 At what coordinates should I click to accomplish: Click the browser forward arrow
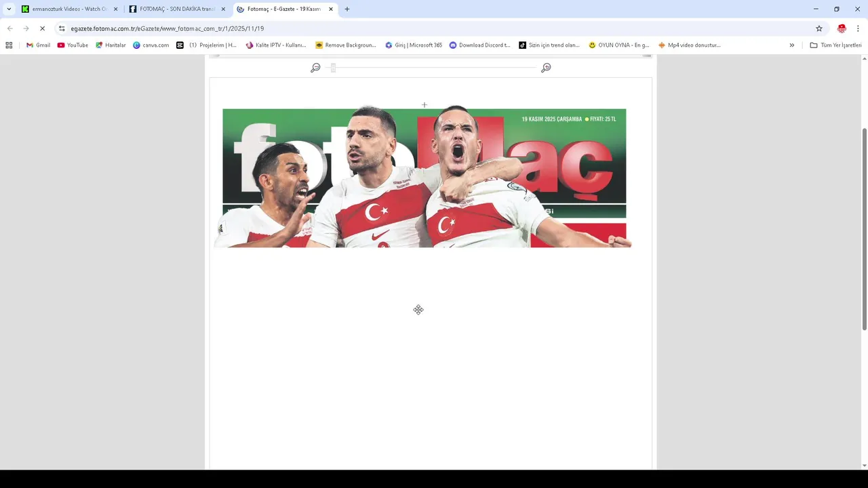tap(26, 28)
